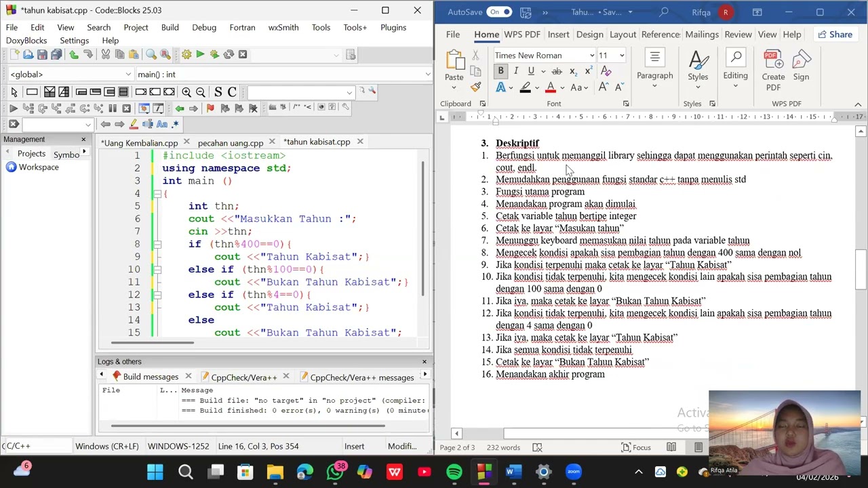
Task: Toggle Bold formatting in Word
Action: click(500, 71)
